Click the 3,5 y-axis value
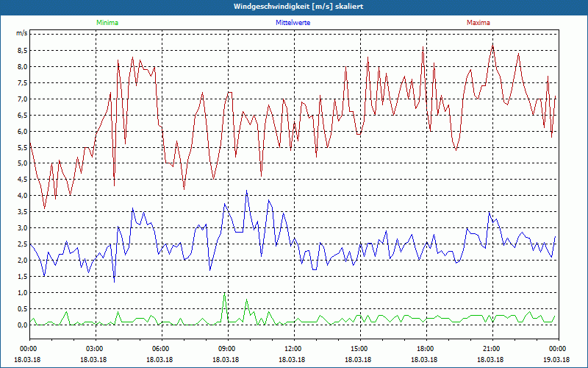 click(x=22, y=212)
